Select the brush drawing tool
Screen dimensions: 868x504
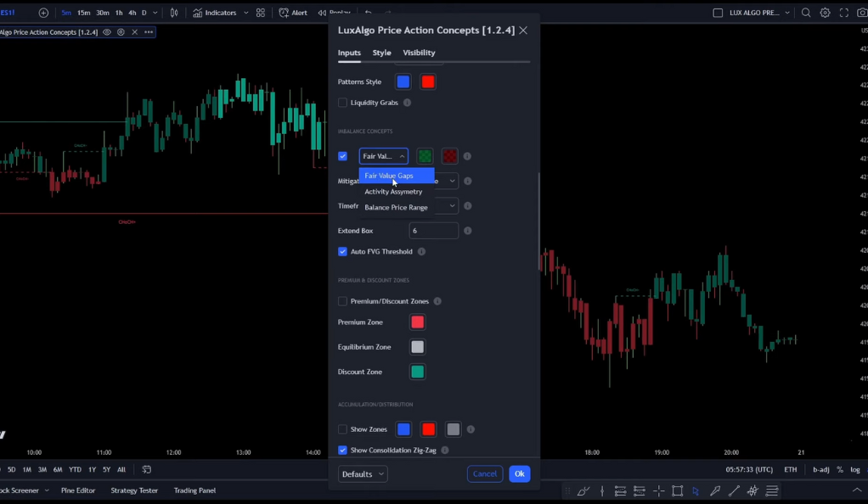tap(583, 490)
